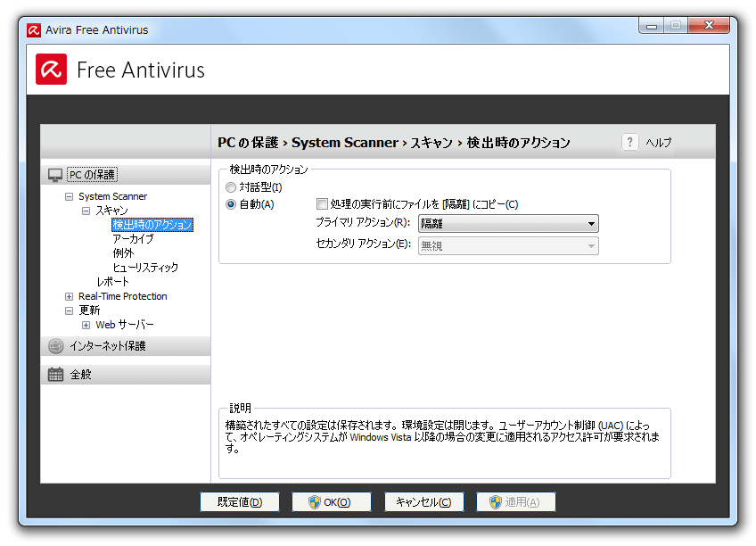756x546 pixels.
Task: Click the PC の保護 monitor icon
Action: 55,175
